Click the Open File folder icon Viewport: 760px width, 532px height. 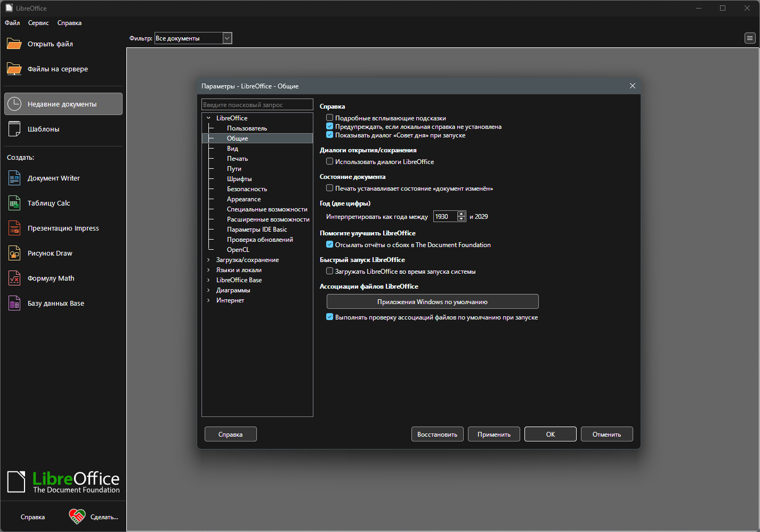tap(14, 44)
